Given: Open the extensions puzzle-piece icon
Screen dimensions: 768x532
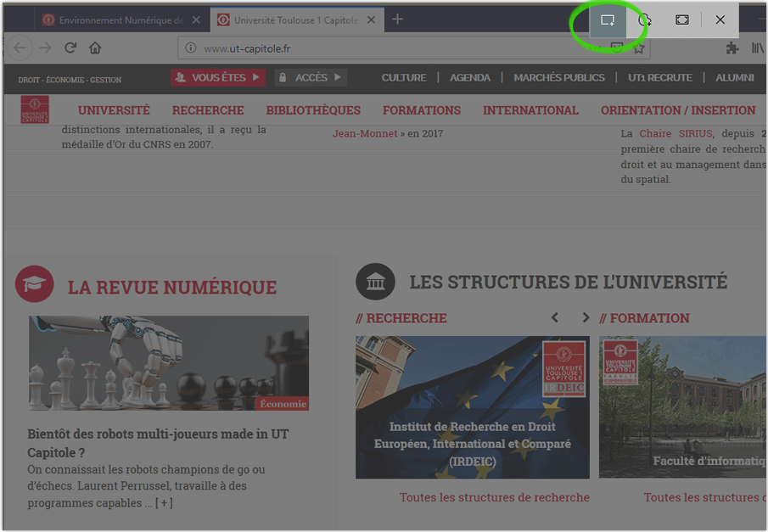Looking at the screenshot, I should pos(732,48).
